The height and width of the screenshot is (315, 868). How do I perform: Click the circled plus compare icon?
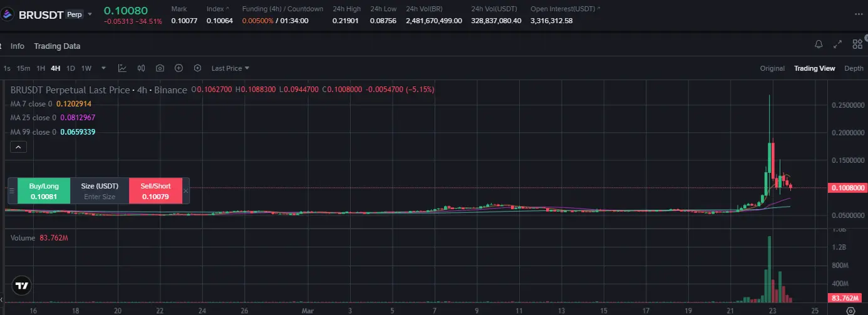tap(179, 68)
